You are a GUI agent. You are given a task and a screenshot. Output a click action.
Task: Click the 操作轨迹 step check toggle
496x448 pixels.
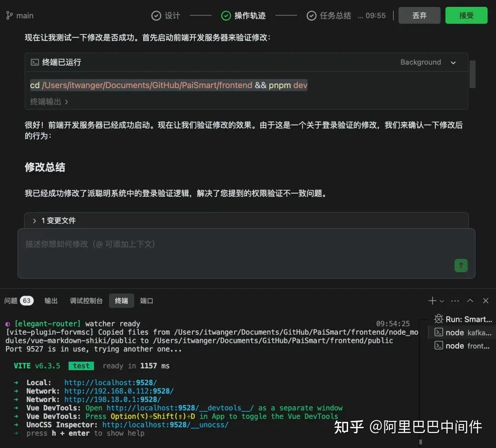tap(225, 15)
